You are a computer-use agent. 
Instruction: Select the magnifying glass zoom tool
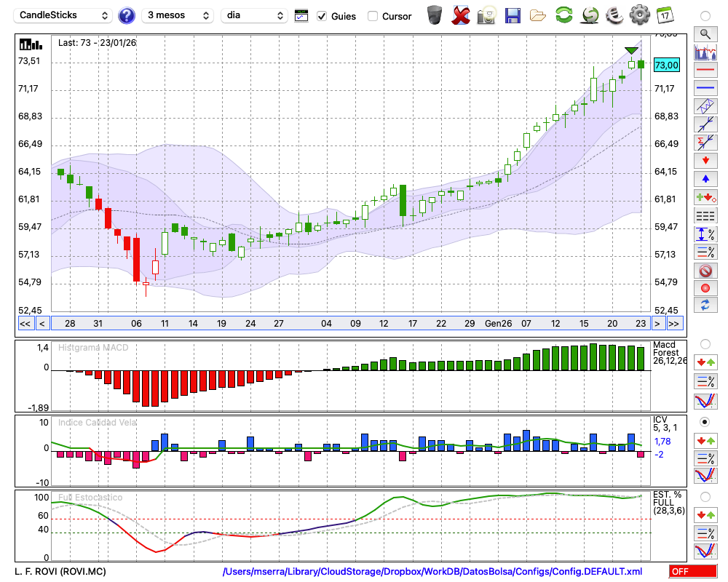(x=705, y=33)
